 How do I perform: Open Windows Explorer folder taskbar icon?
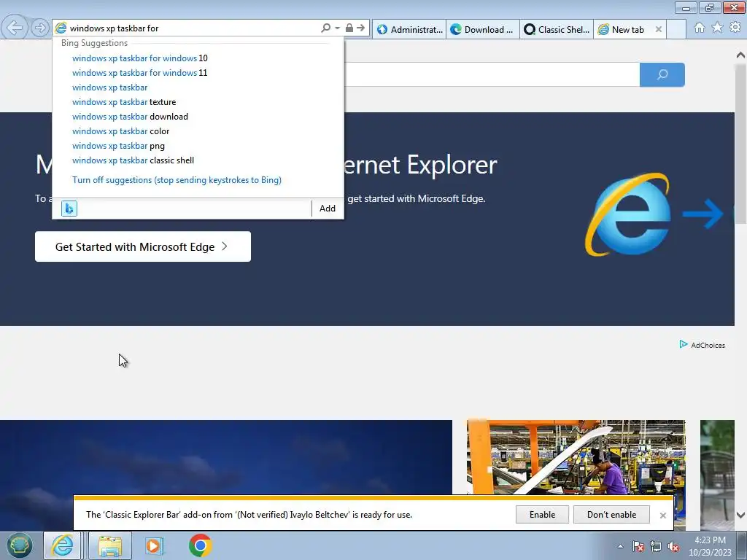point(110,545)
